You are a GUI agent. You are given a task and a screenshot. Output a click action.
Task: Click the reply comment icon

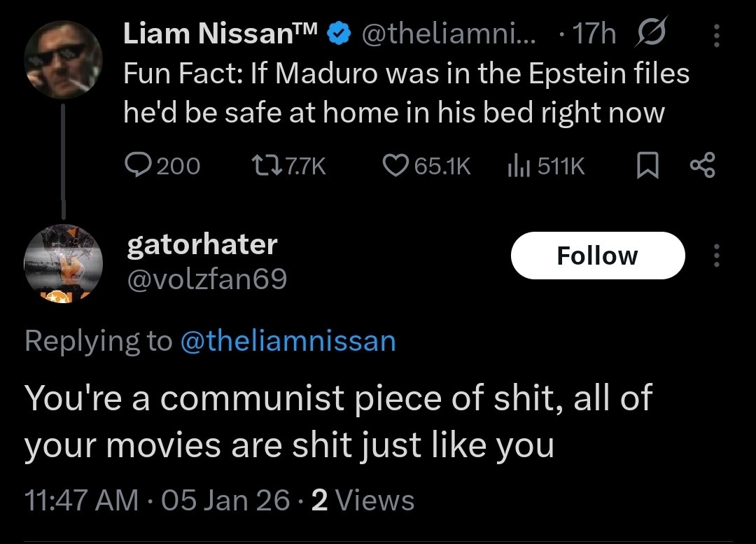(138, 165)
